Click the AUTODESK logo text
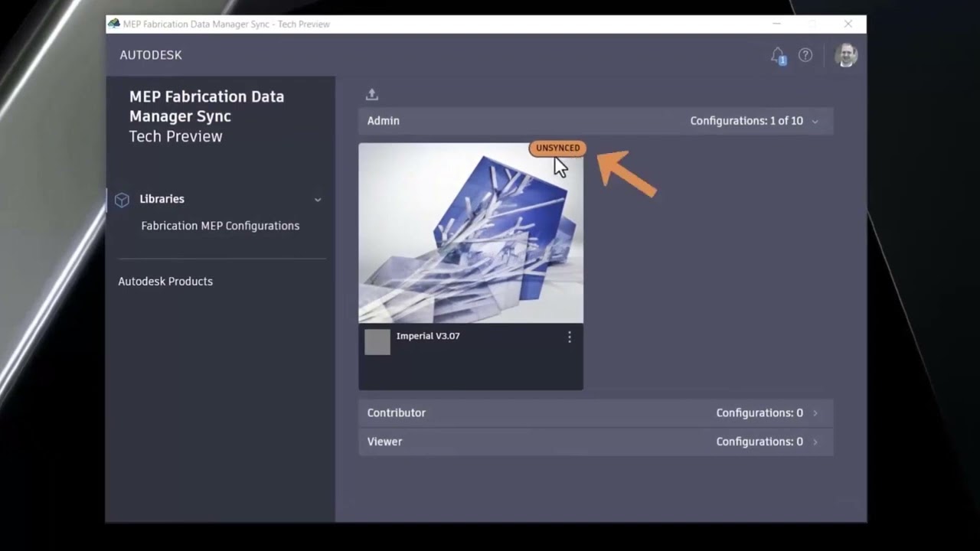Image resolution: width=980 pixels, height=551 pixels. point(151,55)
